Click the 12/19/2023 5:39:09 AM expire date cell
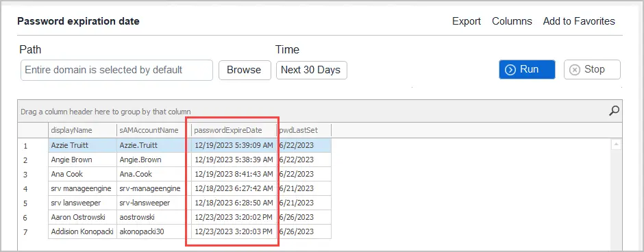 coord(234,145)
